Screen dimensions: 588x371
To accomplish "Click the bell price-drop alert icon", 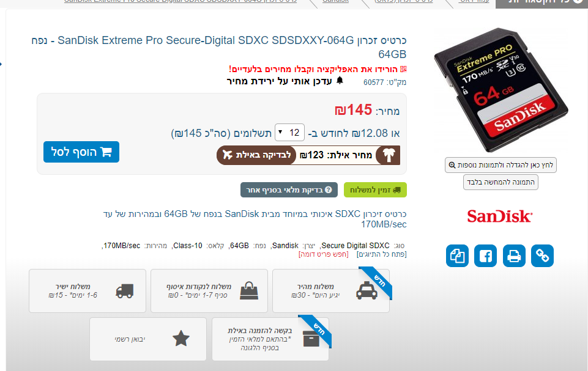I will tap(340, 81).
